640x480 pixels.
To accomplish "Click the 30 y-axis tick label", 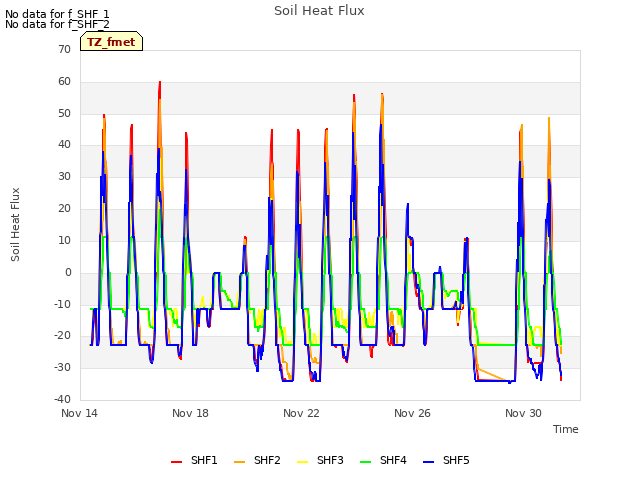I will tap(64, 176).
